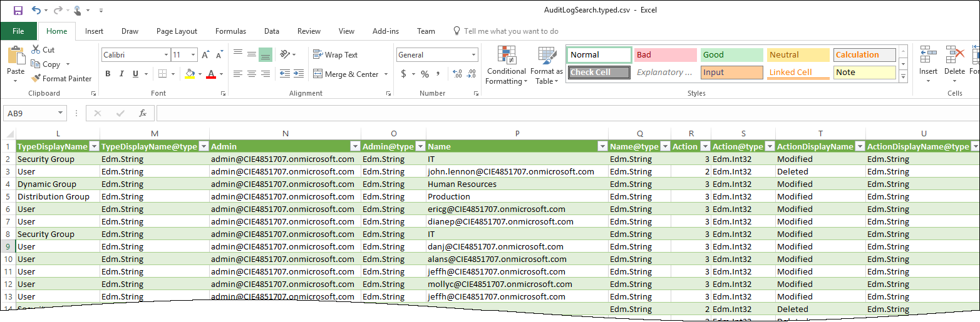Click the Insert Function fx icon
This screenshot has width=980, height=322.
(x=143, y=113)
